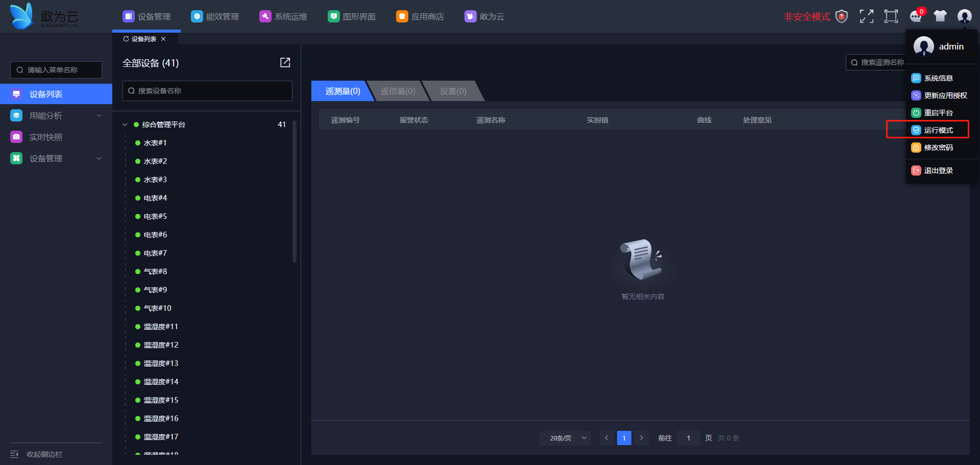Open the message notifications chat icon
The image size is (980, 465).
pyautogui.click(x=916, y=16)
